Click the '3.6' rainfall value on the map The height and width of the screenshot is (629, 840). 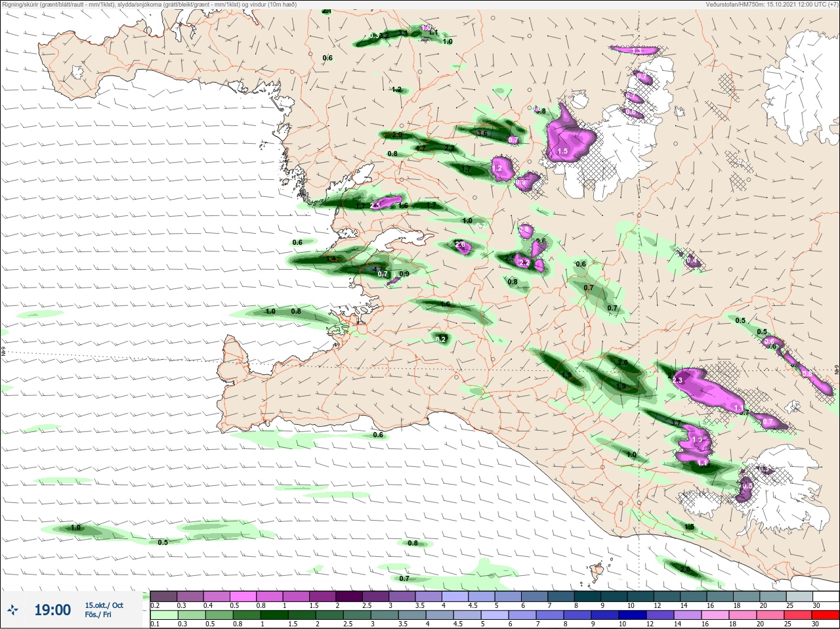tap(482, 133)
